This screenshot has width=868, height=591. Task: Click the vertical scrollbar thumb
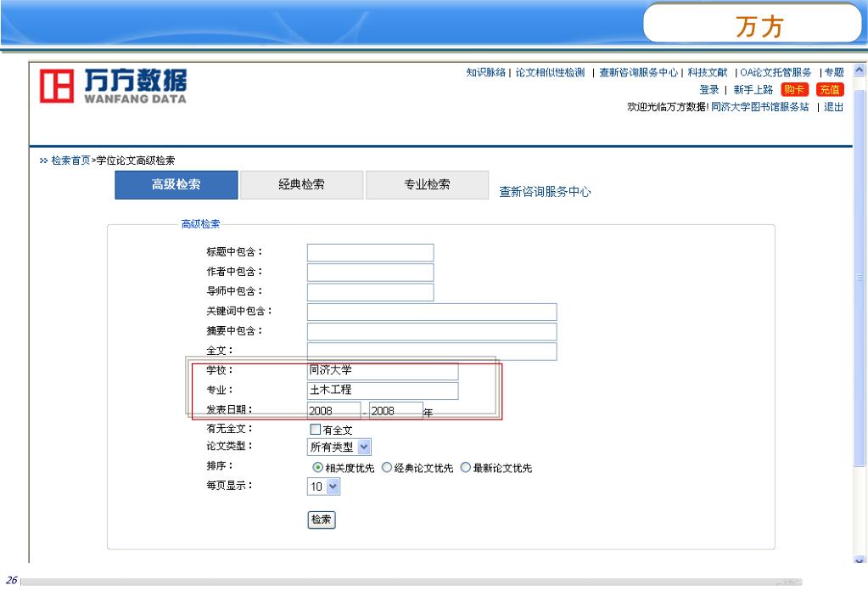click(x=860, y=277)
